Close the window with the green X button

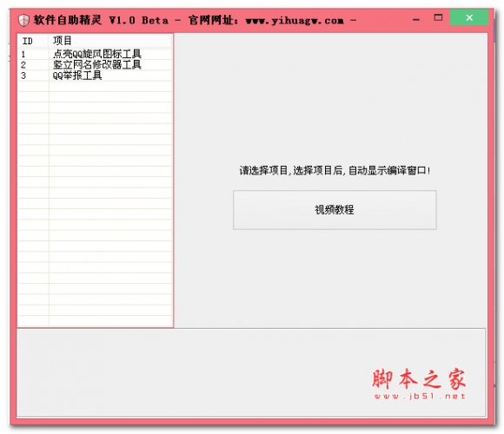(x=469, y=17)
